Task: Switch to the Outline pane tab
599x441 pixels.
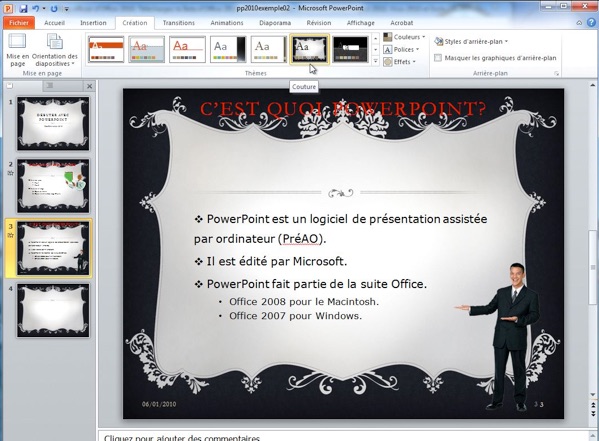Action: click(x=50, y=86)
